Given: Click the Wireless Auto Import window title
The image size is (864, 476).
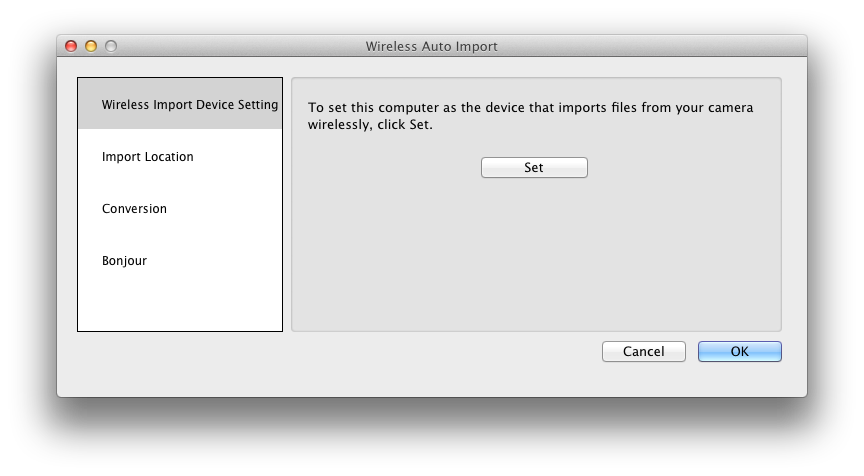Looking at the screenshot, I should tap(431, 46).
